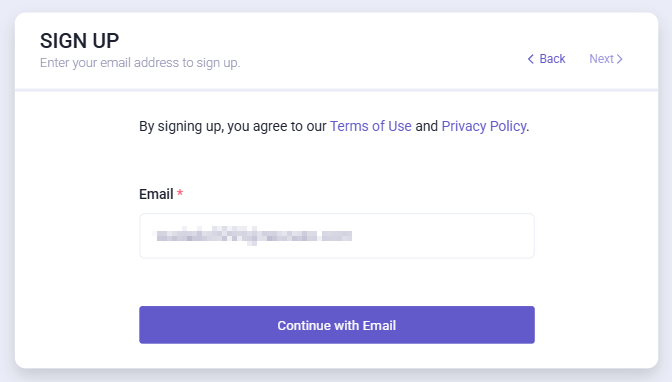
Task: Open the Privacy Policy link
Action: 484,126
